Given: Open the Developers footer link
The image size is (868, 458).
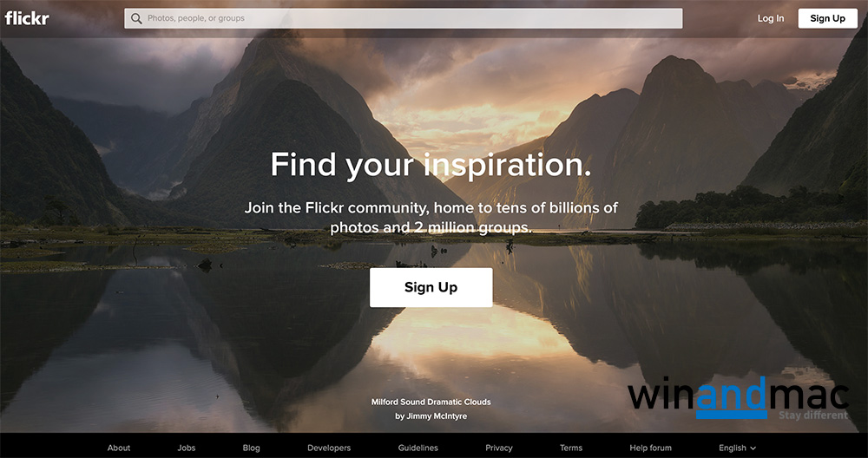Looking at the screenshot, I should (x=329, y=448).
